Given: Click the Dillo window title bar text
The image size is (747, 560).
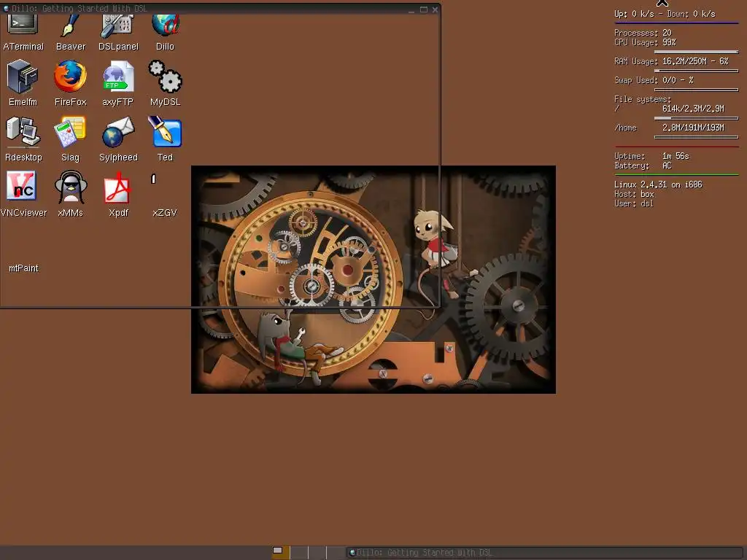Looking at the screenshot, I should click(79, 9).
